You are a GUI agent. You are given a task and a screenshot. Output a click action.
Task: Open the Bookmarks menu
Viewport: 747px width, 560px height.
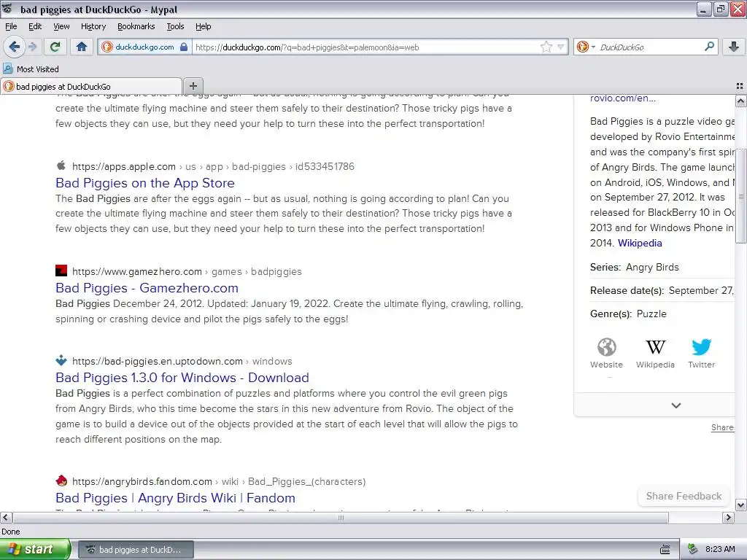[136, 26]
